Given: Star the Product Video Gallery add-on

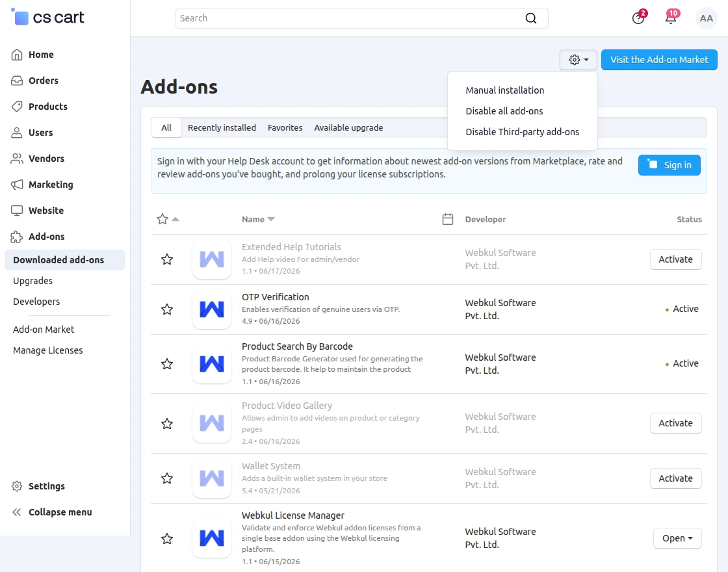Looking at the screenshot, I should pyautogui.click(x=167, y=423).
